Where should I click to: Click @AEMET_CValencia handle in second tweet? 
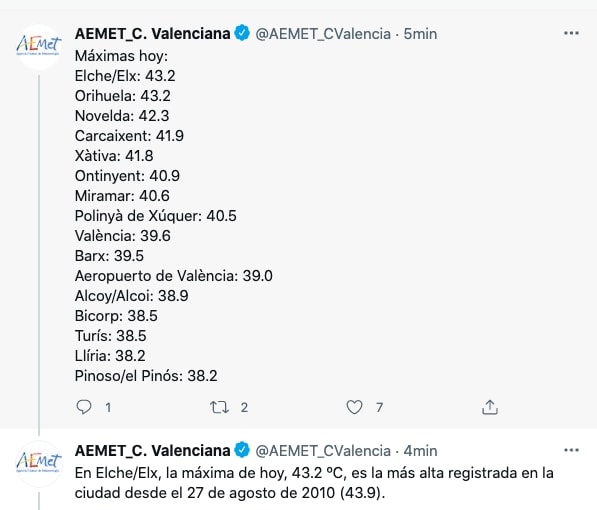[x=323, y=451]
